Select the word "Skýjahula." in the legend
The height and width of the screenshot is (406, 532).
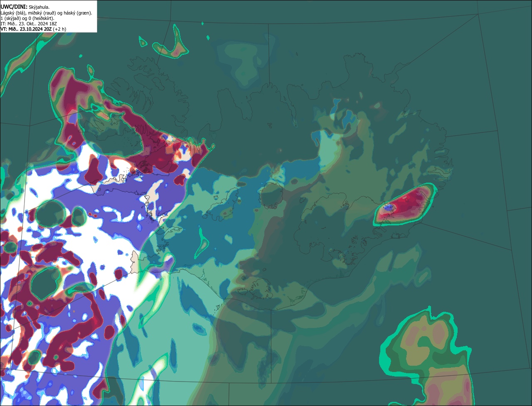click(x=39, y=7)
